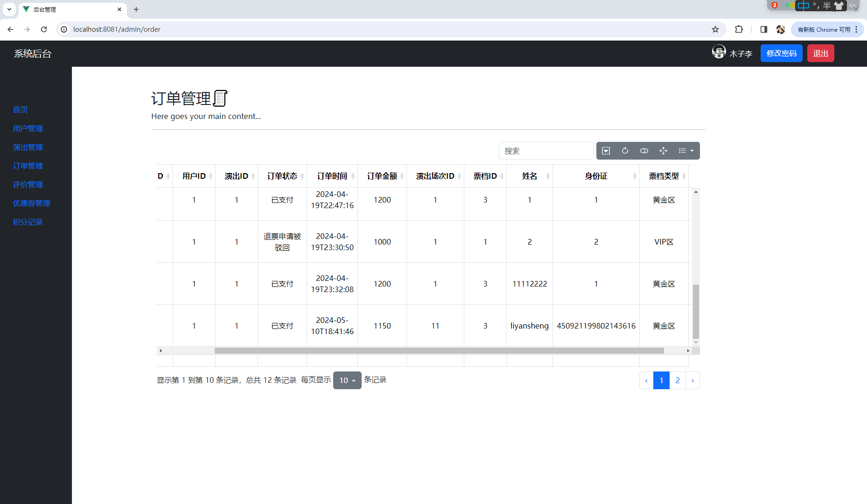Sort table by 订单时间 column header
This screenshot has width=867, height=504.
pos(332,176)
